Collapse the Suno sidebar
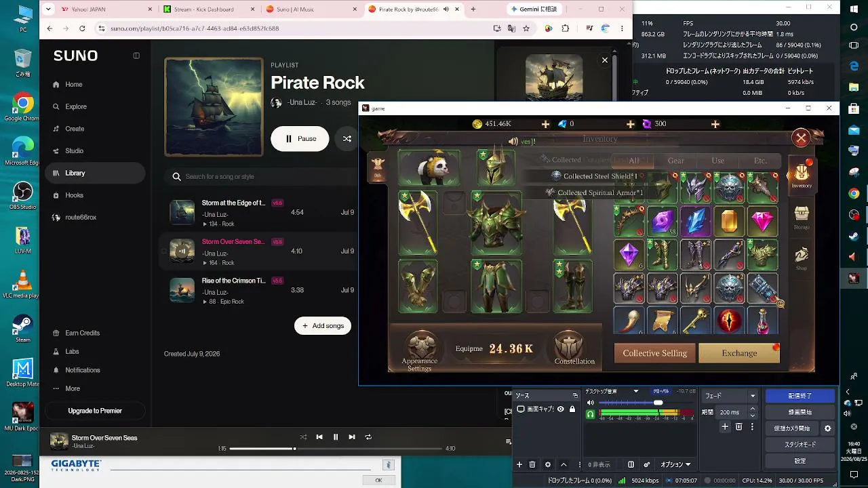 tap(136, 56)
